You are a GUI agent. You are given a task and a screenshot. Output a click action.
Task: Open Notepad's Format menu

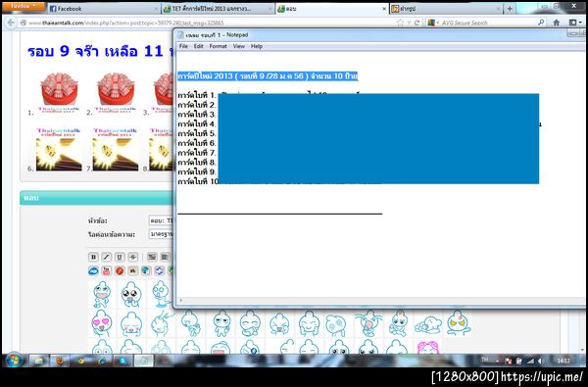click(x=218, y=46)
